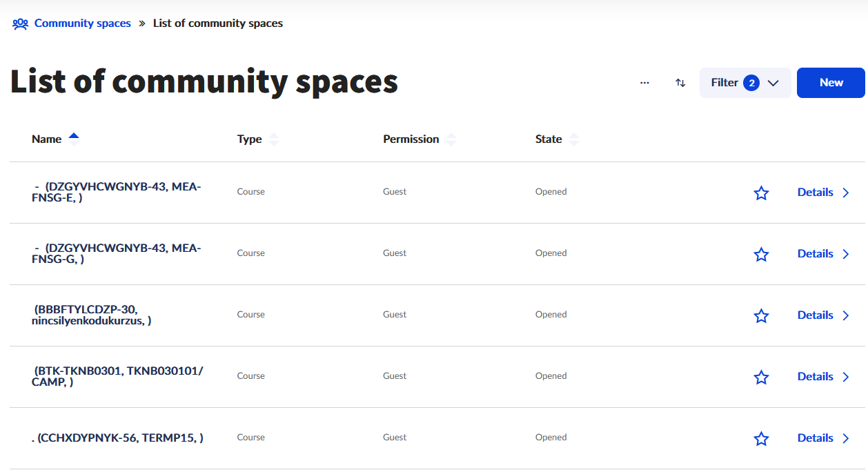Star the MEA-FNSG-G course space

pyautogui.click(x=761, y=255)
